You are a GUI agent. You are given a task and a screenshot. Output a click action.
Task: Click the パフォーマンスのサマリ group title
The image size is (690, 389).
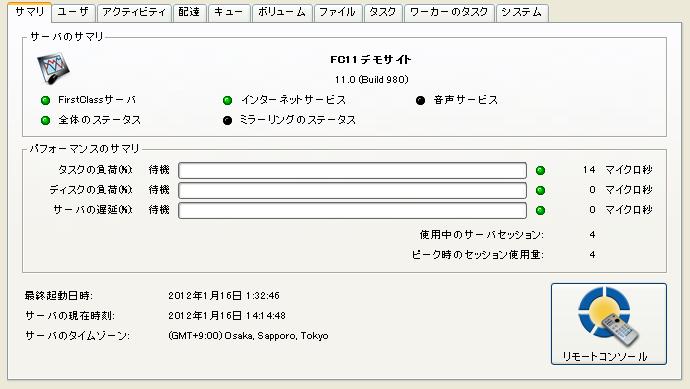[x=84, y=149]
